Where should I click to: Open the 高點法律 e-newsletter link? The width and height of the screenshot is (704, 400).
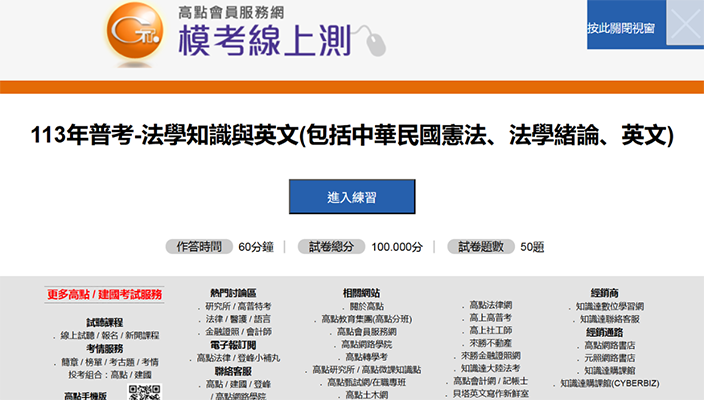point(214,358)
